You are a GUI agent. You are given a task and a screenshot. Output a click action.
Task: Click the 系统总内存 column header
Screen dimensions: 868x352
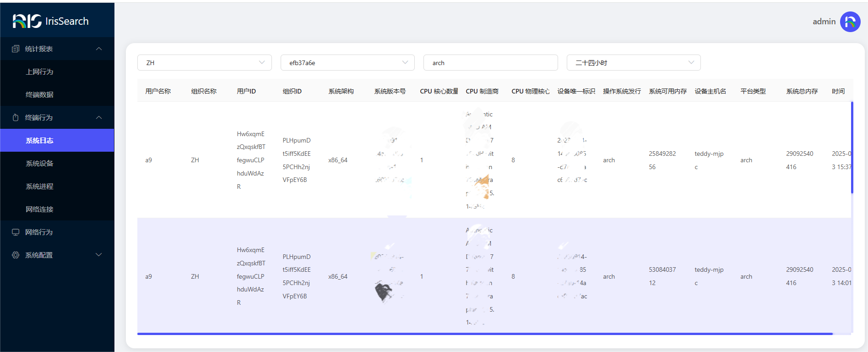click(802, 91)
